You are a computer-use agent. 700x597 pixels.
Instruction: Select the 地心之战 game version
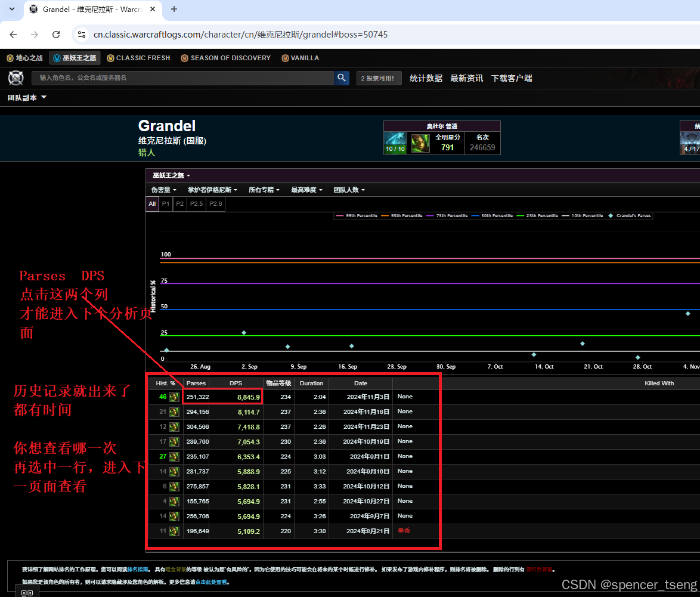25,58
